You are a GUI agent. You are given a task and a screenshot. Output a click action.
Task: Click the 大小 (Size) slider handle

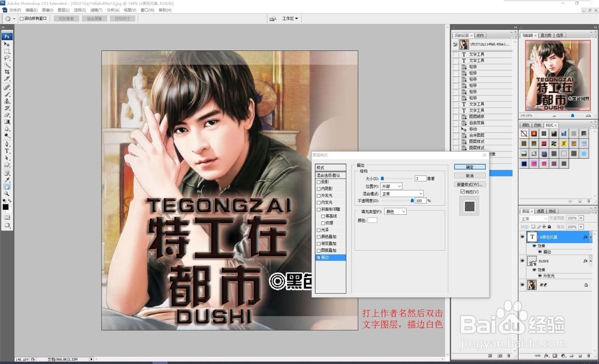click(x=382, y=178)
